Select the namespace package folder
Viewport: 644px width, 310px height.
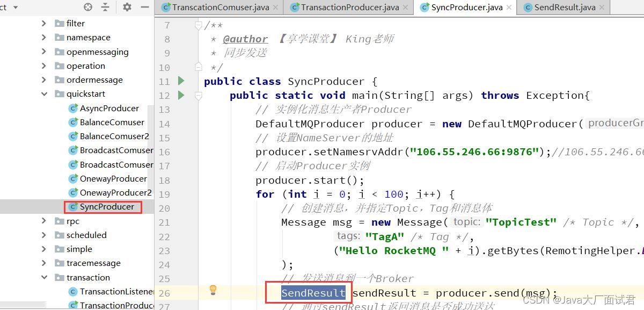click(x=83, y=38)
